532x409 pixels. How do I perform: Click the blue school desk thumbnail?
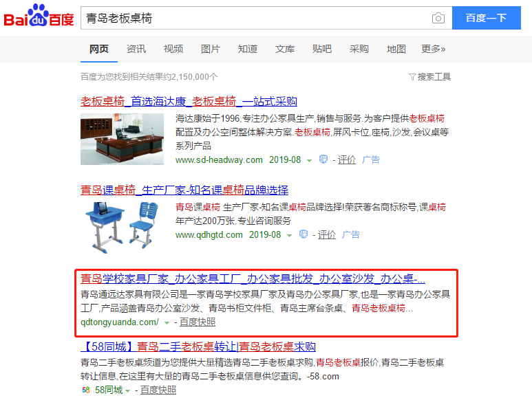coord(122,228)
